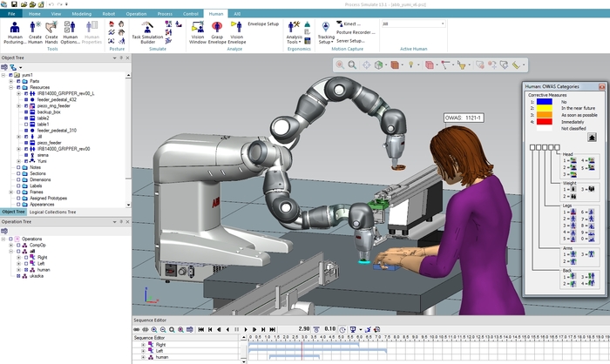Open the Logical Collections Tree tab
Screen dimensions: 610x364
(52, 212)
